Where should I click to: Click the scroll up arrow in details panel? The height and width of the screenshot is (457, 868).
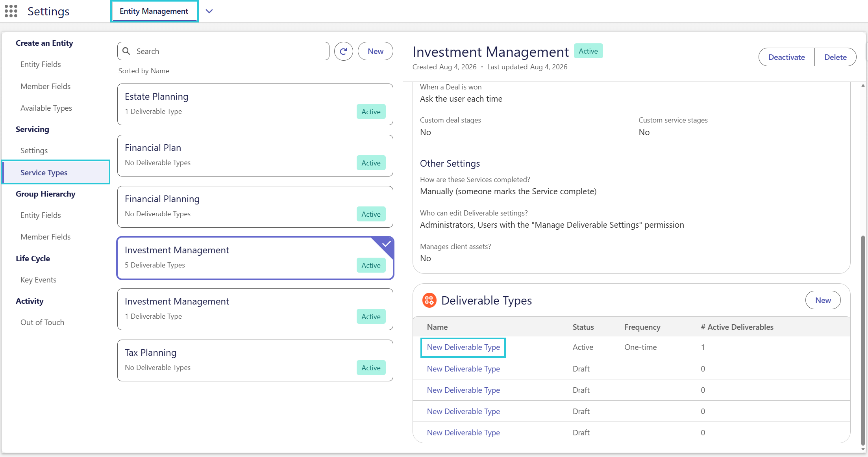pyautogui.click(x=863, y=85)
